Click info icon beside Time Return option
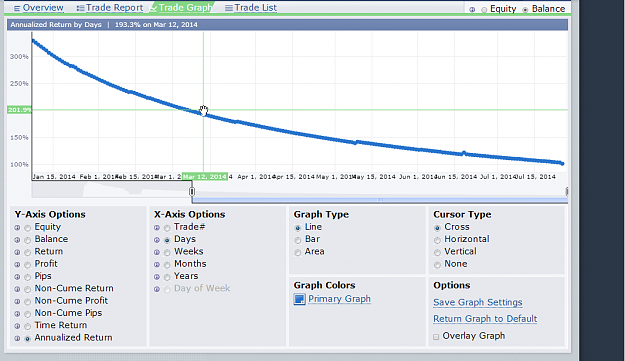The width and height of the screenshot is (625, 361). [x=17, y=326]
